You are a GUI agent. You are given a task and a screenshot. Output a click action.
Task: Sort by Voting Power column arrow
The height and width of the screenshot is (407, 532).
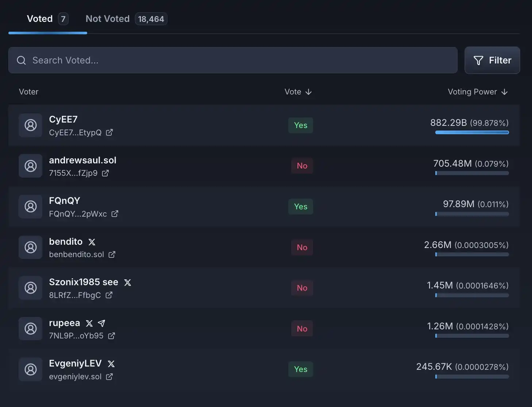pyautogui.click(x=504, y=92)
